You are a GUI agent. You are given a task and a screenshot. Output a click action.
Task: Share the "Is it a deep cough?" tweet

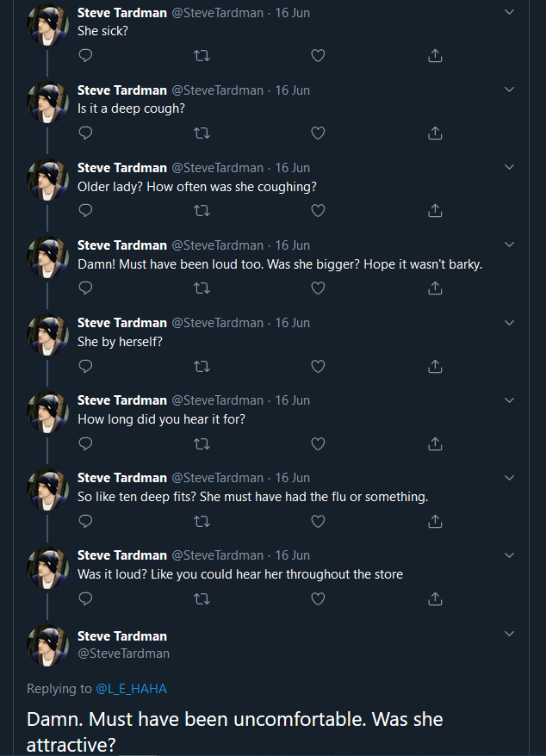[435, 133]
